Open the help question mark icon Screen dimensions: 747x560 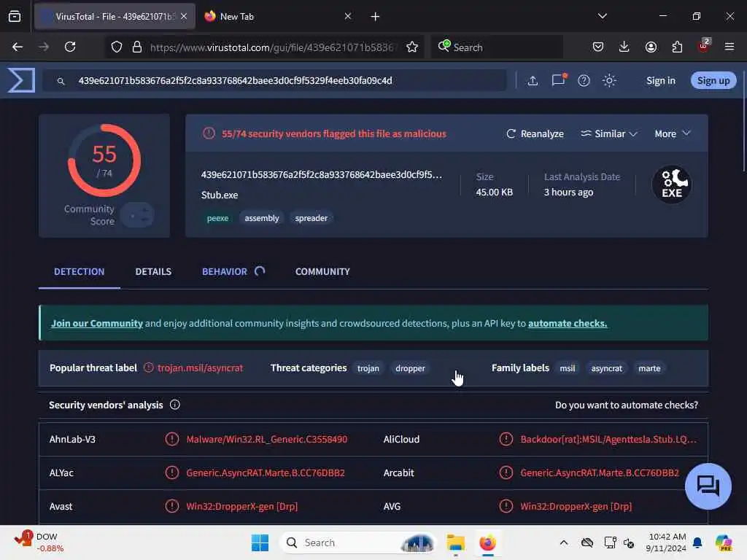coord(584,80)
